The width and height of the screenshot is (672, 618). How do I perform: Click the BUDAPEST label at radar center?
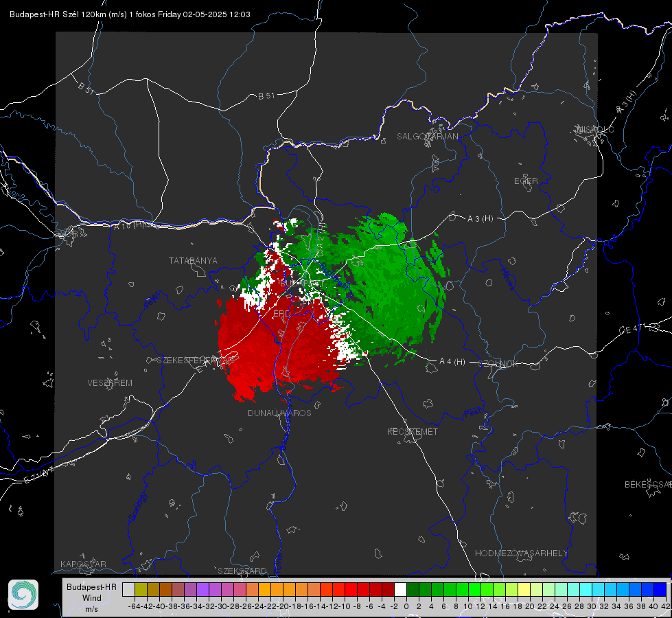302,284
